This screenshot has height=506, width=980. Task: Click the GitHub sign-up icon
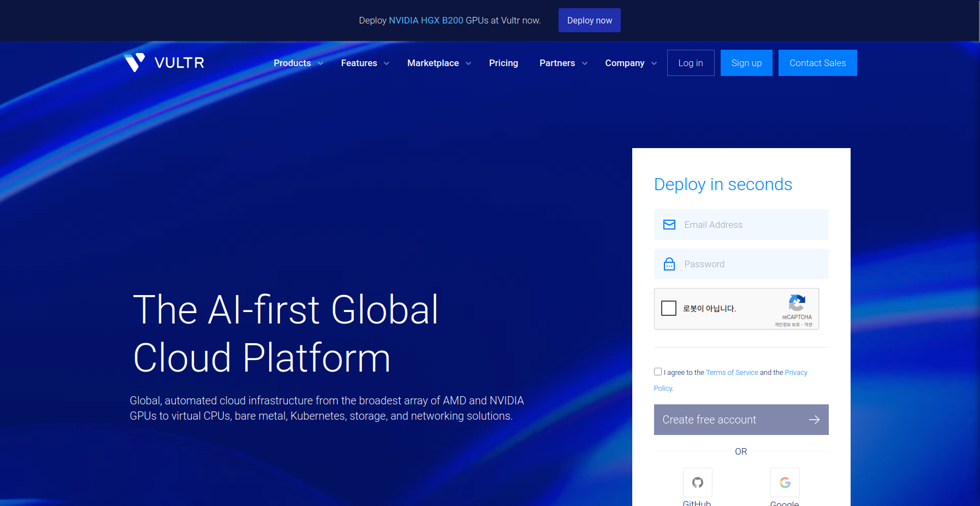697,483
